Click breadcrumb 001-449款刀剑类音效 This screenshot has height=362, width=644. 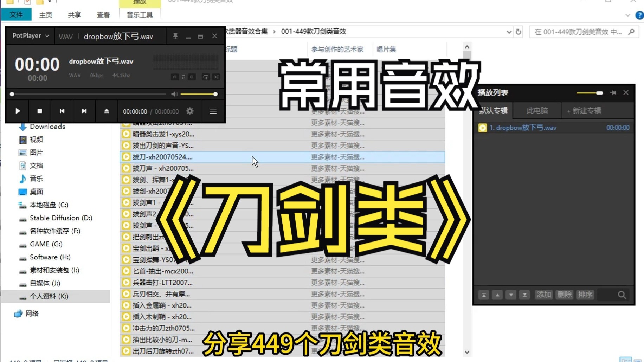[314, 32]
